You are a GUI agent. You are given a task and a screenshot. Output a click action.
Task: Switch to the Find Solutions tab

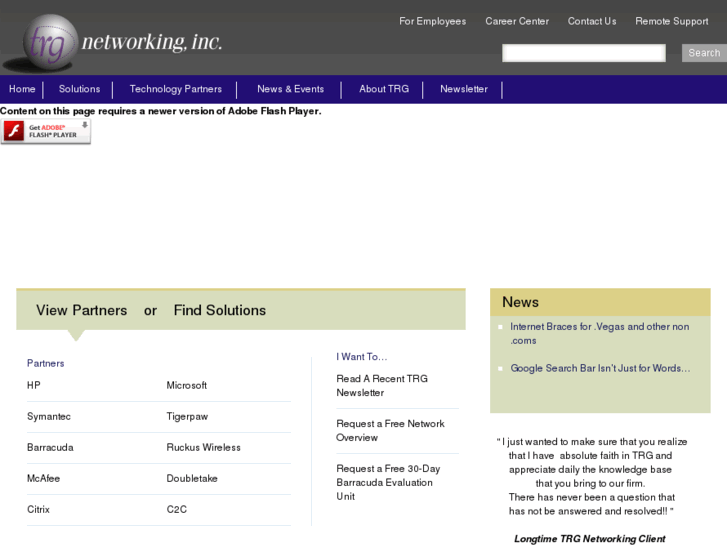pyautogui.click(x=220, y=310)
